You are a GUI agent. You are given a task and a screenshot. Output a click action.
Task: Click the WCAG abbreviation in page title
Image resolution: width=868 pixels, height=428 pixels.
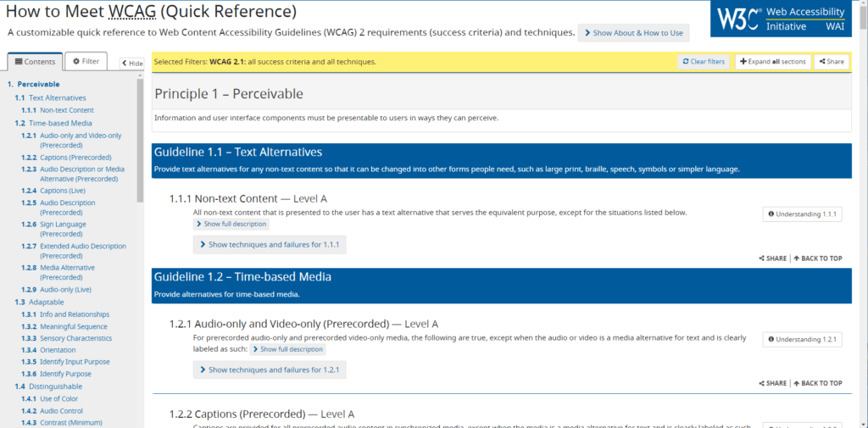pyautogui.click(x=133, y=11)
